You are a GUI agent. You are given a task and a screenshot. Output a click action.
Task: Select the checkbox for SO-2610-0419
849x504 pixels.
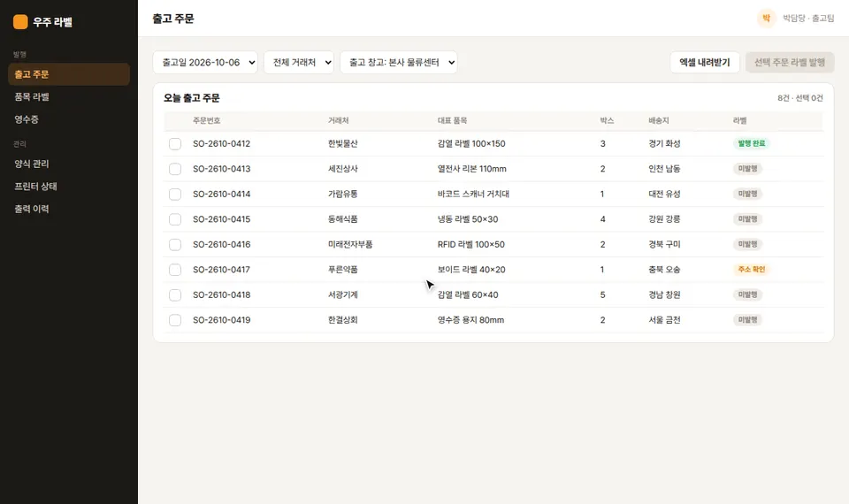coord(175,320)
